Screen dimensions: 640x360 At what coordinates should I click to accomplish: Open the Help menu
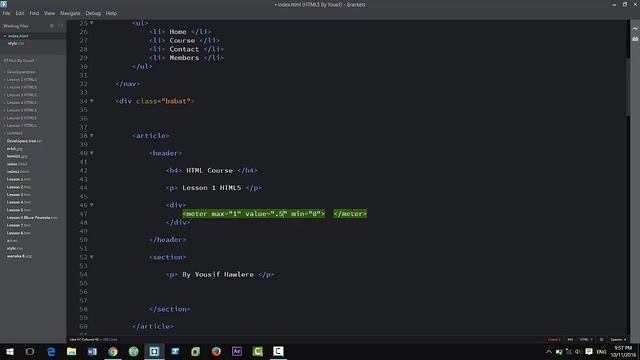tap(111, 13)
